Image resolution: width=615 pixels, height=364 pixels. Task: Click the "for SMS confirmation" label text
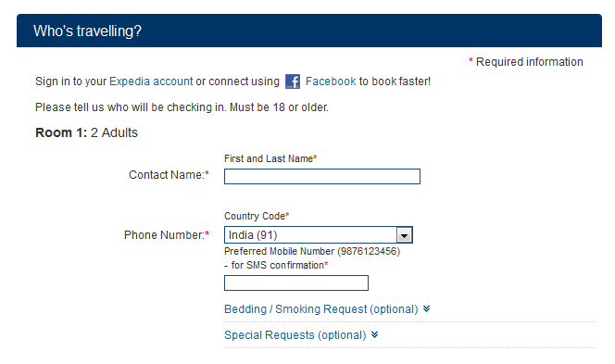(277, 265)
